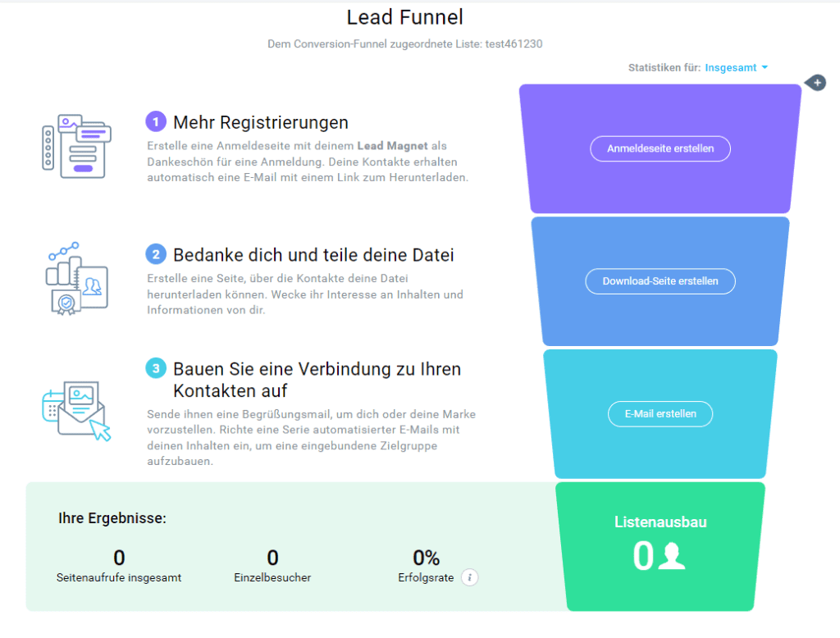Click the signup page illustration icon
The height and width of the screenshot is (638, 840).
(x=76, y=146)
